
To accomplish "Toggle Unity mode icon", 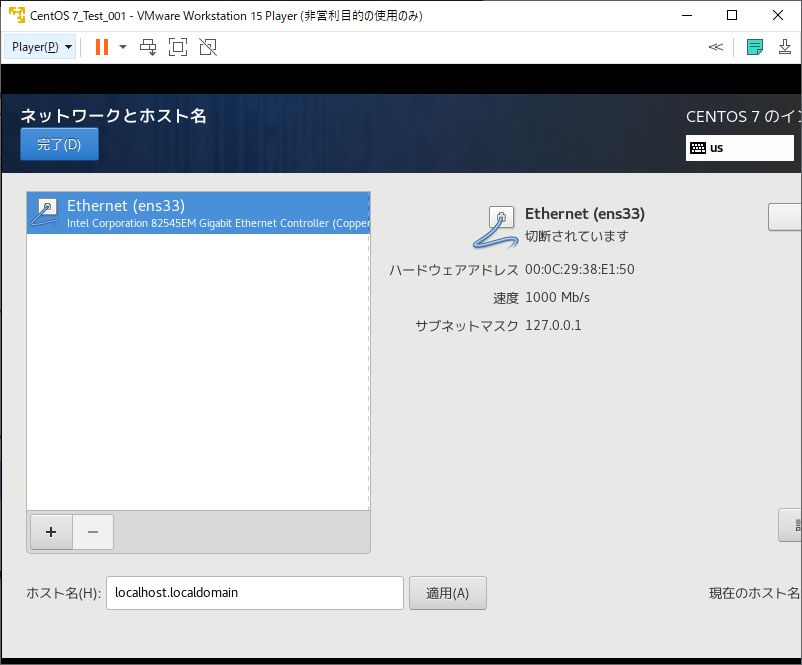I will click(208, 47).
